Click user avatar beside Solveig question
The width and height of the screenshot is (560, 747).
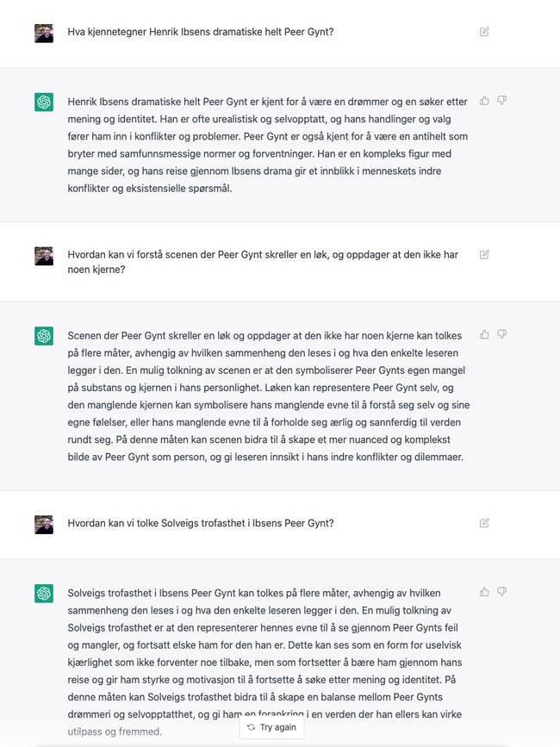pos(44,525)
